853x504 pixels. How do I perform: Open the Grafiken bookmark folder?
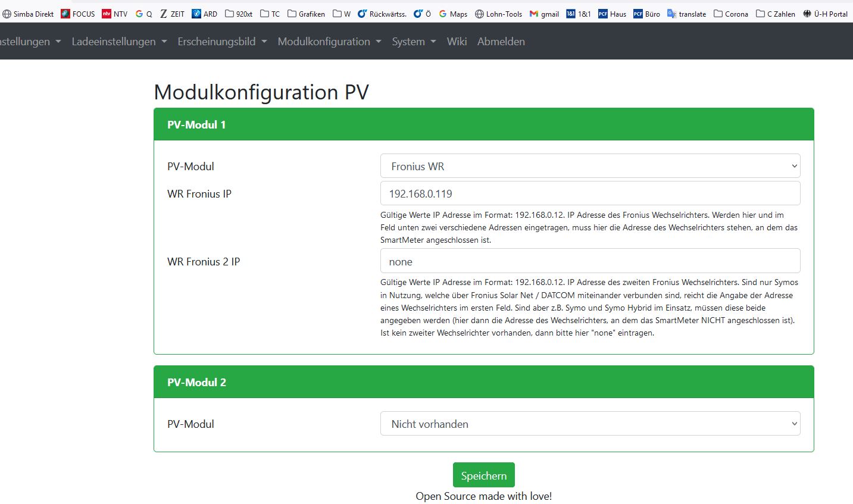(x=307, y=14)
